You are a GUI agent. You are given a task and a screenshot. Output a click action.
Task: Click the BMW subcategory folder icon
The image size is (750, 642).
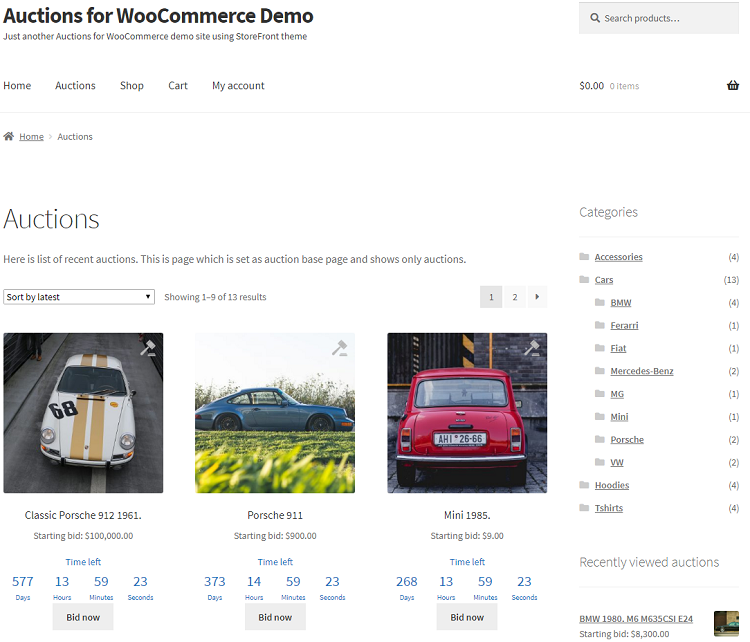pyautogui.click(x=600, y=302)
